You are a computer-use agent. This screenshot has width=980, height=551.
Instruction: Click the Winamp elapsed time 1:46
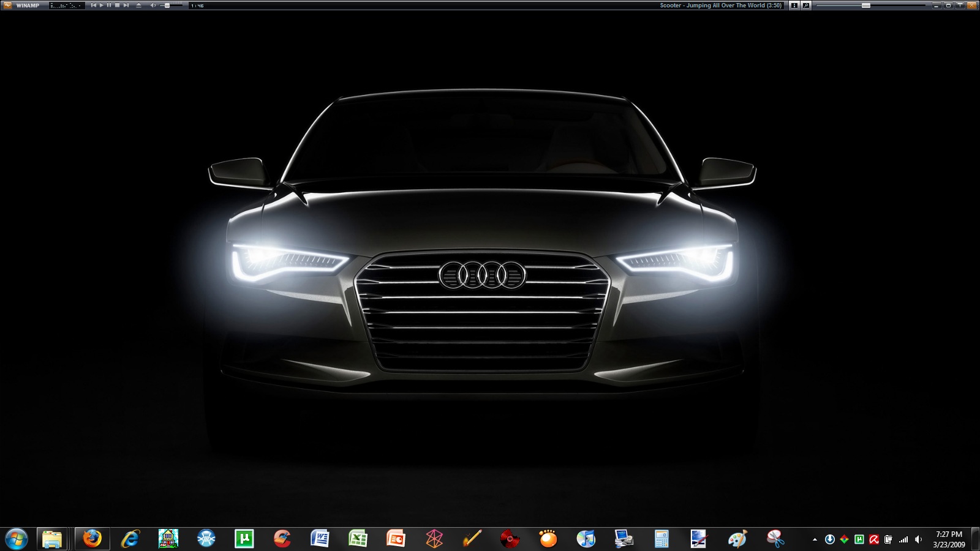[197, 6]
